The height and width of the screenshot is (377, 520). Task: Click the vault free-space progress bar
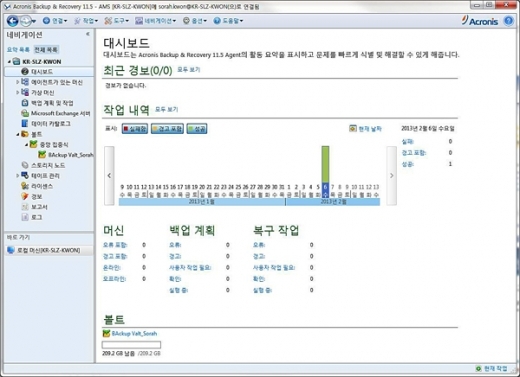pyautogui.click(x=131, y=344)
